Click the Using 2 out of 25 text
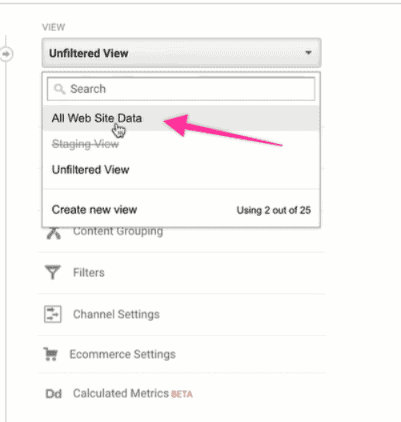This screenshot has height=422, width=401. [274, 210]
